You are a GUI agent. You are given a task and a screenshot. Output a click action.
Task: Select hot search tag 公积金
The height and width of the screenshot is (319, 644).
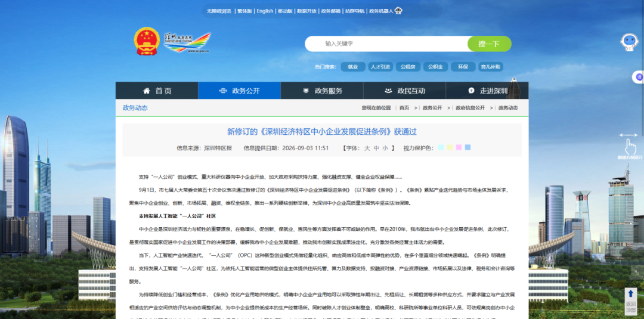coord(435,67)
